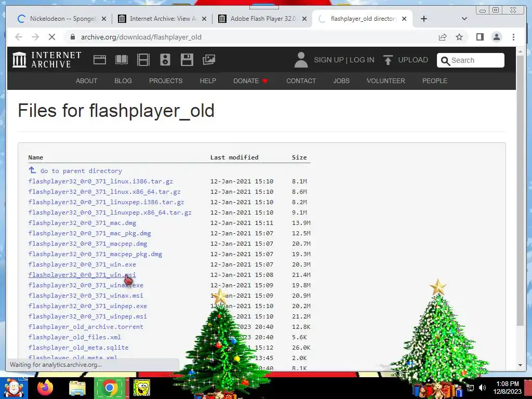Image resolution: width=532 pixels, height=399 pixels.
Task: Open the Texts book icon
Action: (122, 60)
